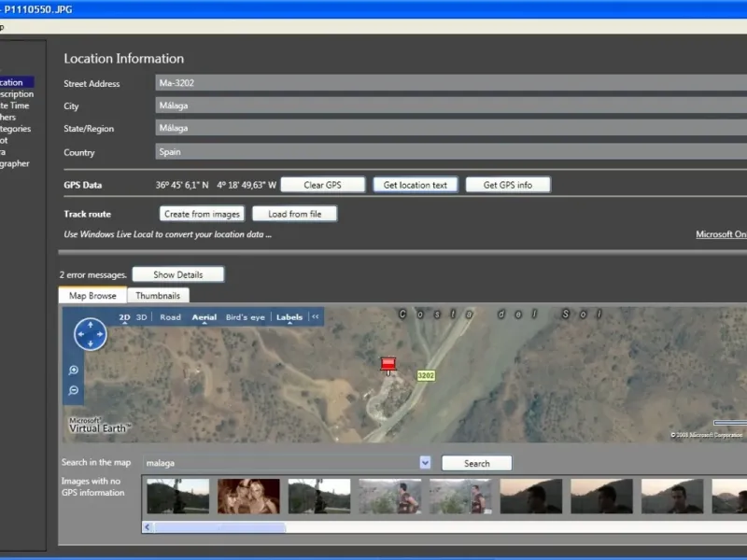Click the red pushpin on the map
747x560 pixels.
388,364
